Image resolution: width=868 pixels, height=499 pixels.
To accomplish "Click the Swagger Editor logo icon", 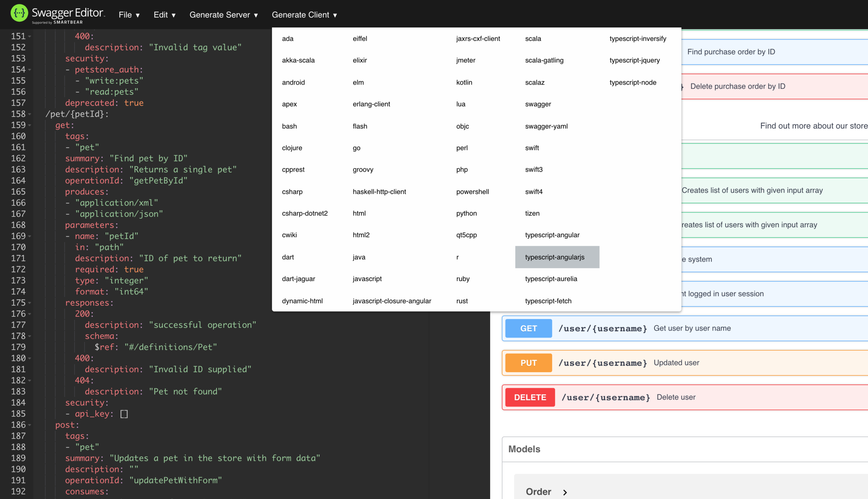I will pos(19,13).
